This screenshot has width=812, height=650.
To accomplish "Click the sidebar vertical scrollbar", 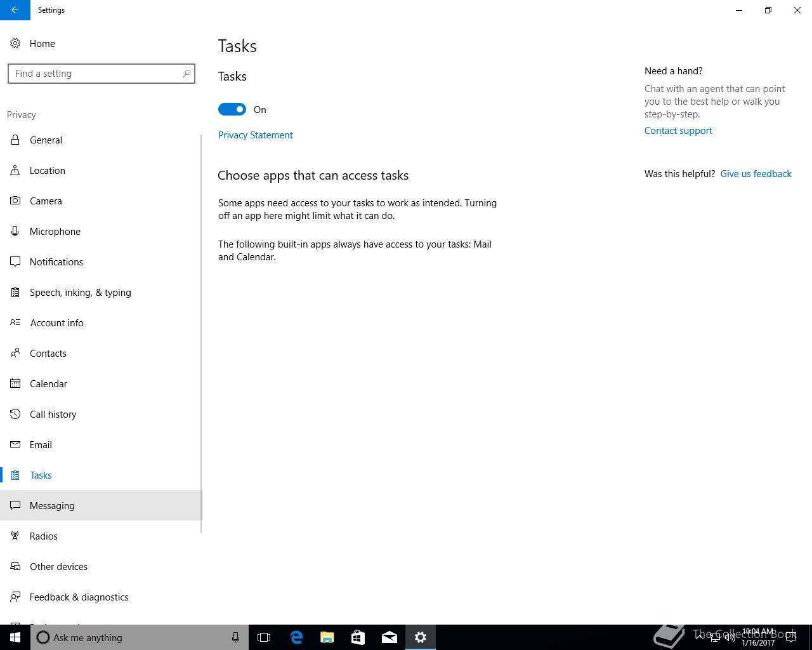I will (x=201, y=333).
